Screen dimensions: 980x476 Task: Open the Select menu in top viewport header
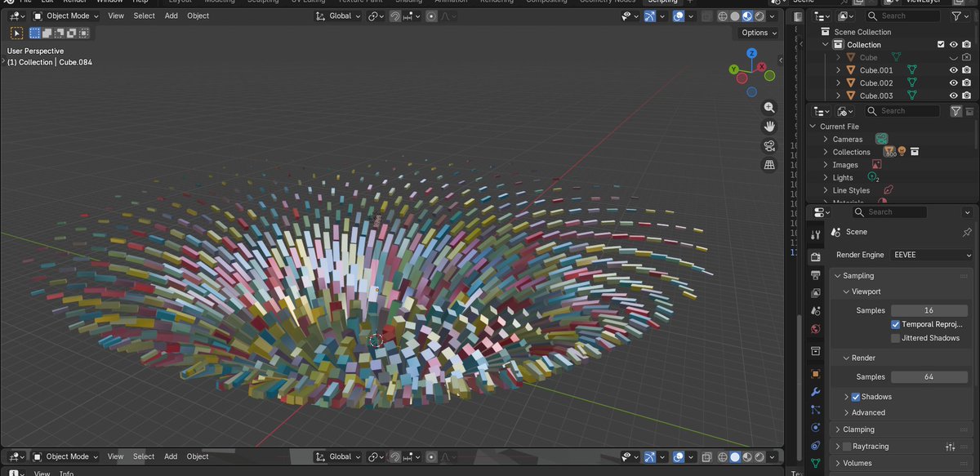144,16
